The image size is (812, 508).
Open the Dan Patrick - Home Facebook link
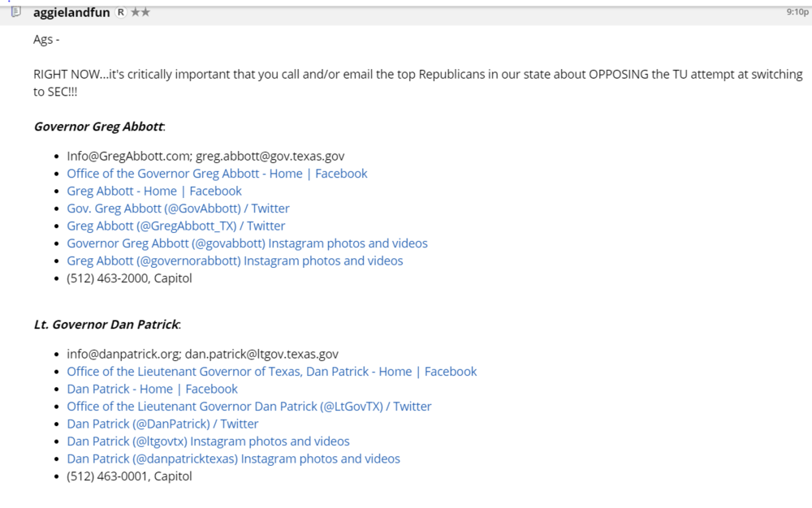[x=152, y=389]
